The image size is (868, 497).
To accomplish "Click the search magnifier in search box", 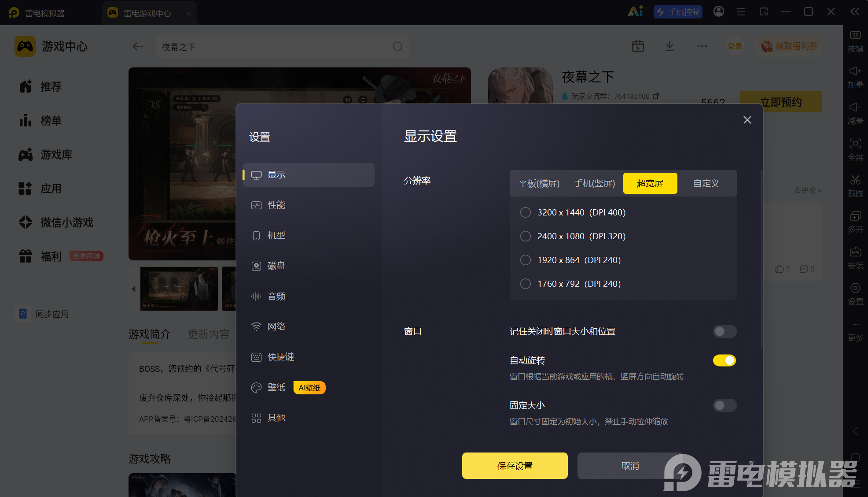I will click(397, 47).
